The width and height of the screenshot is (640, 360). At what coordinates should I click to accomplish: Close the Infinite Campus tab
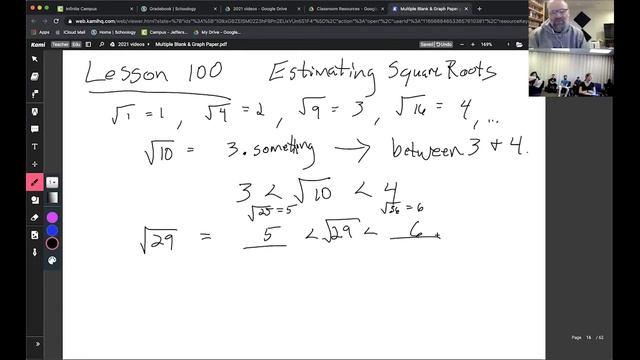131,9
